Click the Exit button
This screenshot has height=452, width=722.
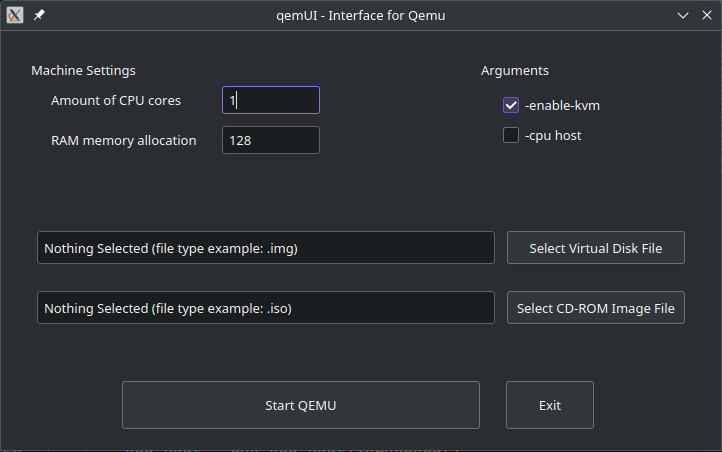click(549, 405)
